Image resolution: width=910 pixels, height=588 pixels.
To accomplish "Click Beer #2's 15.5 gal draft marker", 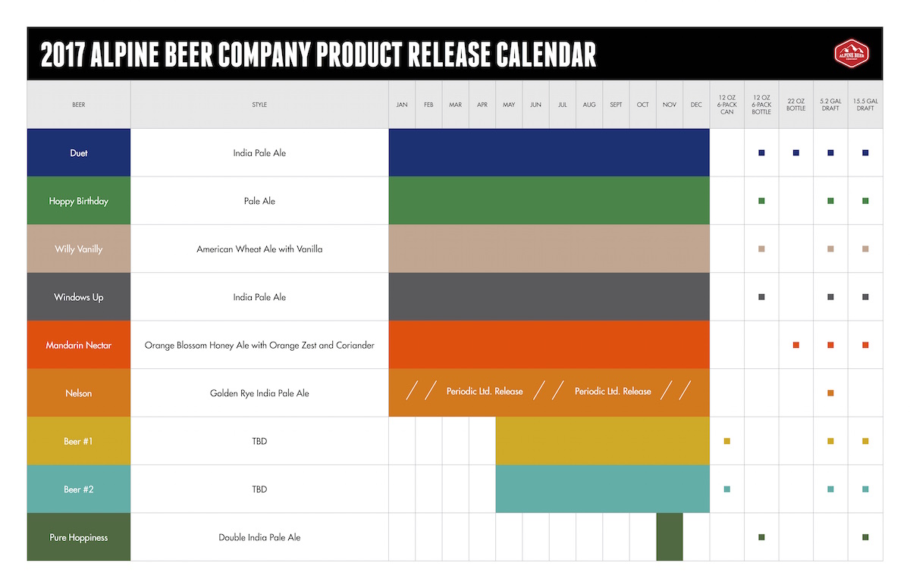I will coord(865,489).
